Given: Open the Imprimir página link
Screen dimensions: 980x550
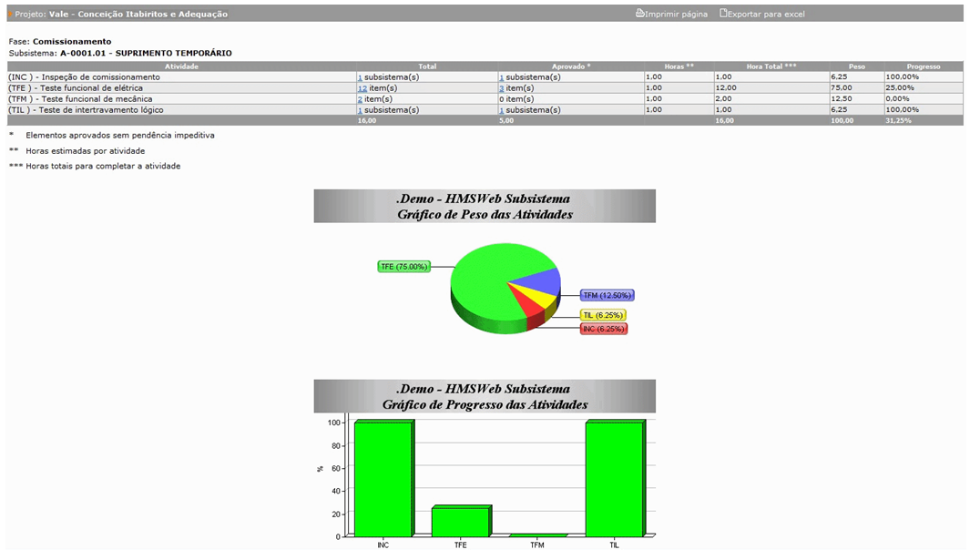Looking at the screenshot, I should (x=676, y=15).
